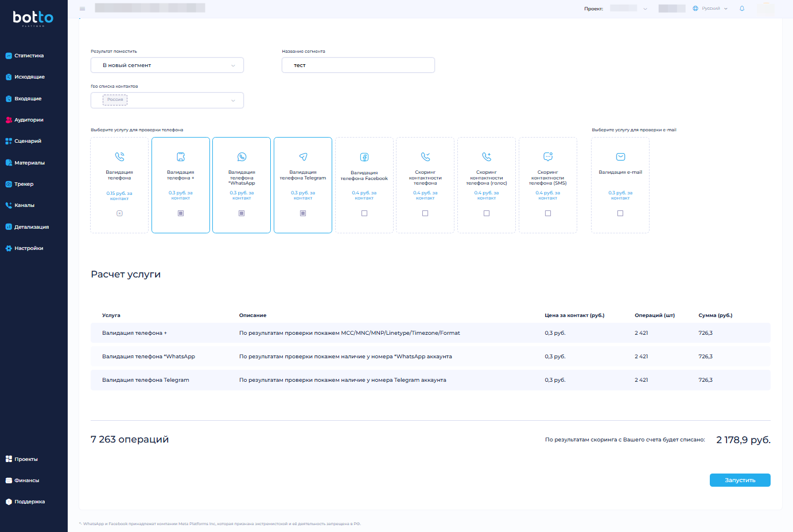The image size is (793, 532).
Task: Click the Telegram paper plane service icon
Action: (303, 157)
